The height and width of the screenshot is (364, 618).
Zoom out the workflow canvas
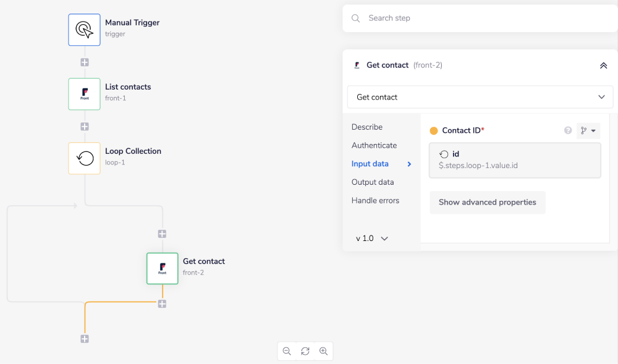[x=287, y=351]
